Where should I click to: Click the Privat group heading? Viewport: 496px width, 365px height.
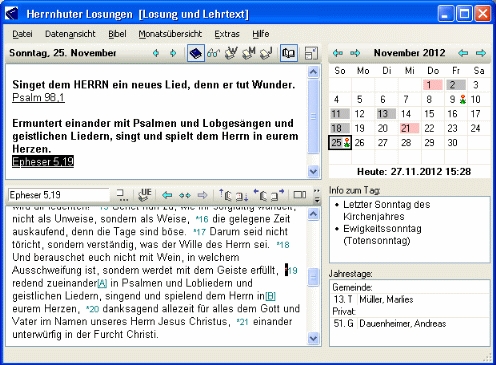[344, 312]
